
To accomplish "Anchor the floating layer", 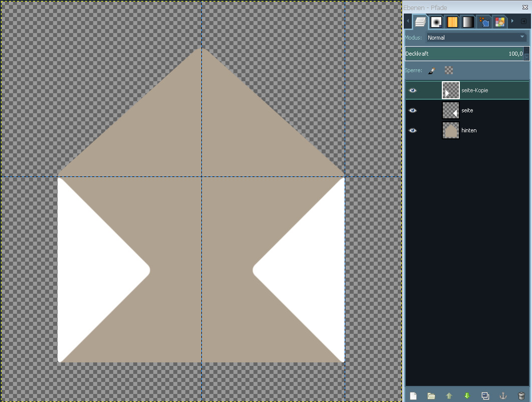I will [503, 396].
